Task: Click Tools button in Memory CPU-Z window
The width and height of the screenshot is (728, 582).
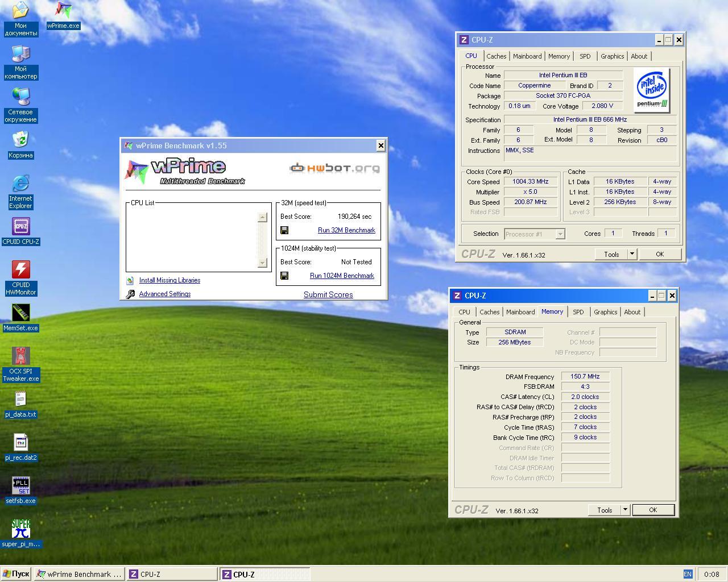Action: tap(605, 510)
